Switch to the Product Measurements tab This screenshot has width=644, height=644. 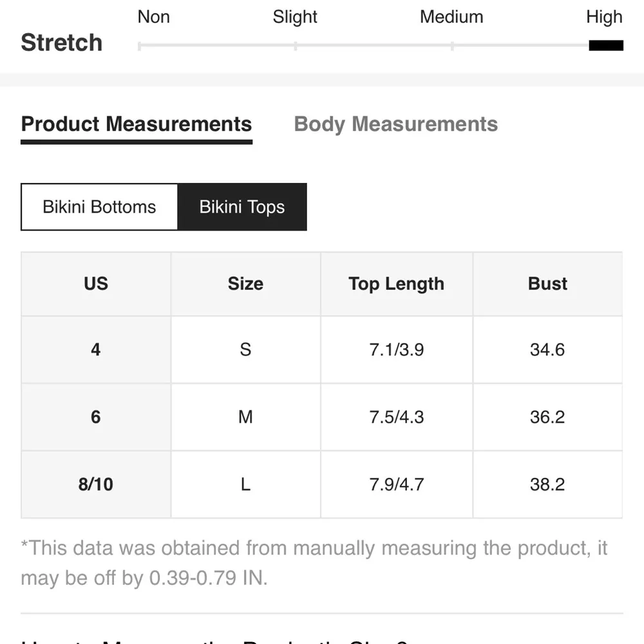point(136,124)
